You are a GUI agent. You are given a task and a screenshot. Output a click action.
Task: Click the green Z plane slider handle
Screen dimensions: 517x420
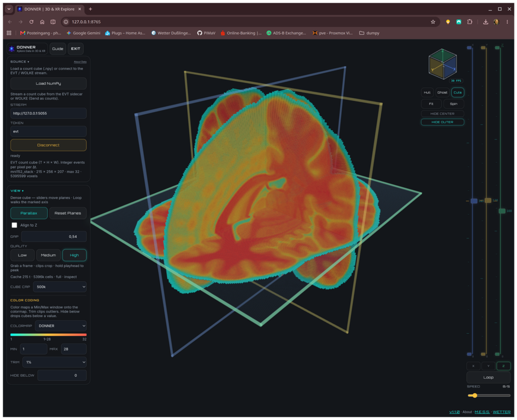coord(502,211)
